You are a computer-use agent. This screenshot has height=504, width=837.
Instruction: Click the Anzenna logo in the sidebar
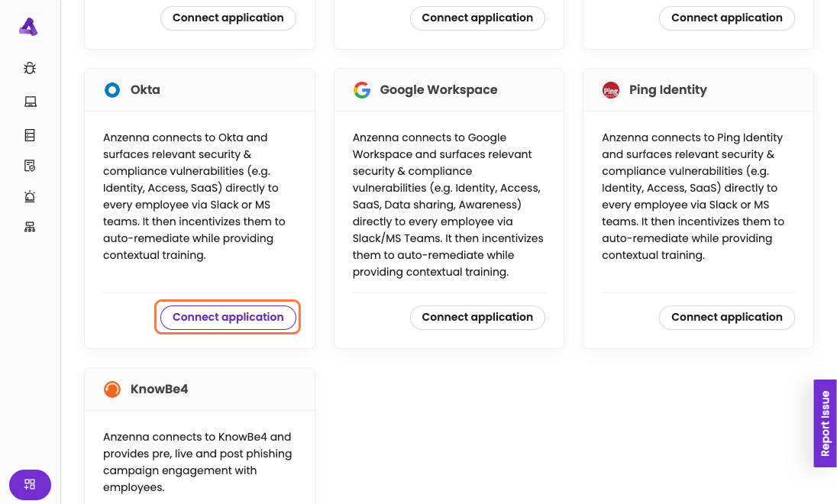[28, 27]
